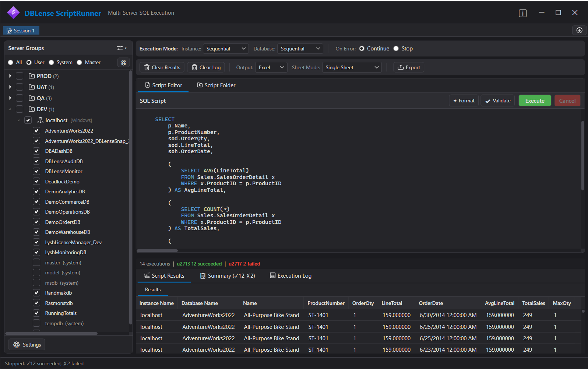Click the PROD group folder icon

(x=32, y=76)
